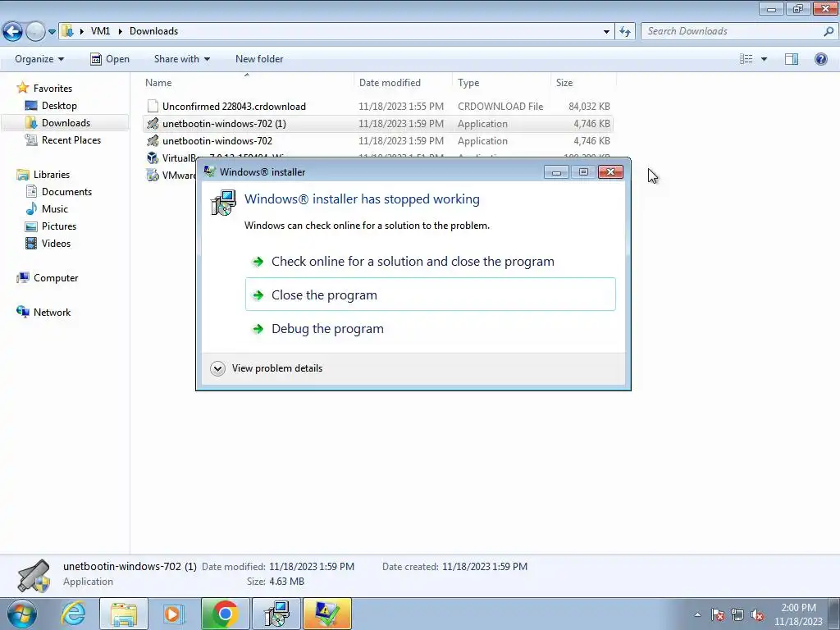840x630 pixels.
Task: Open Recent Places in navigation pane
Action: [x=71, y=139]
